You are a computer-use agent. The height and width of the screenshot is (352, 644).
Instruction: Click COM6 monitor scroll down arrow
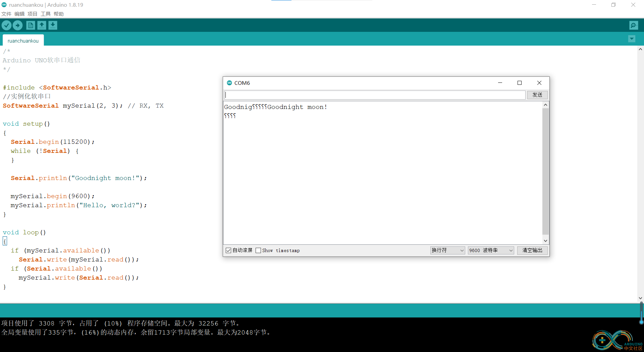(545, 241)
